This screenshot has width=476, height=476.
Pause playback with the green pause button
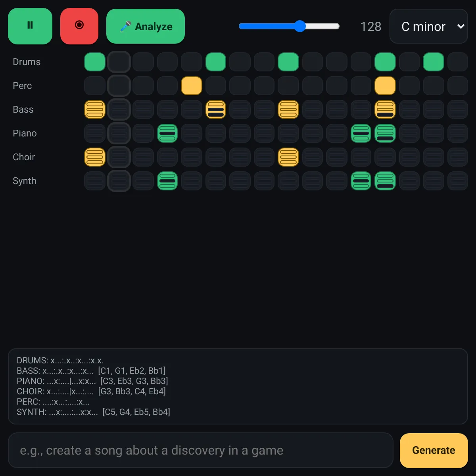click(x=30, y=26)
